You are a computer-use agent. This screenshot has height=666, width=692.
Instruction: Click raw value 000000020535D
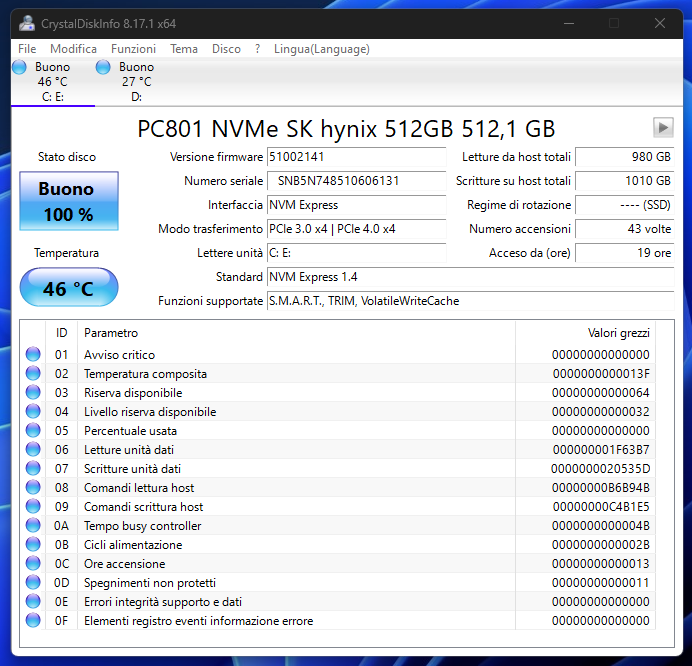[600, 469]
